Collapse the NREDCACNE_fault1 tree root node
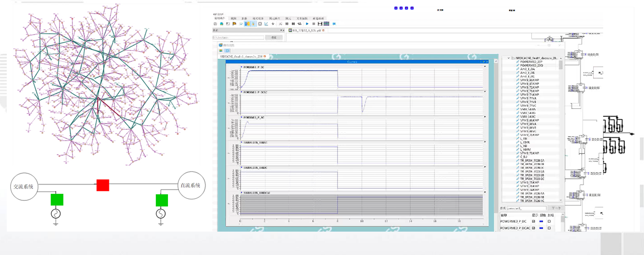 click(x=509, y=58)
